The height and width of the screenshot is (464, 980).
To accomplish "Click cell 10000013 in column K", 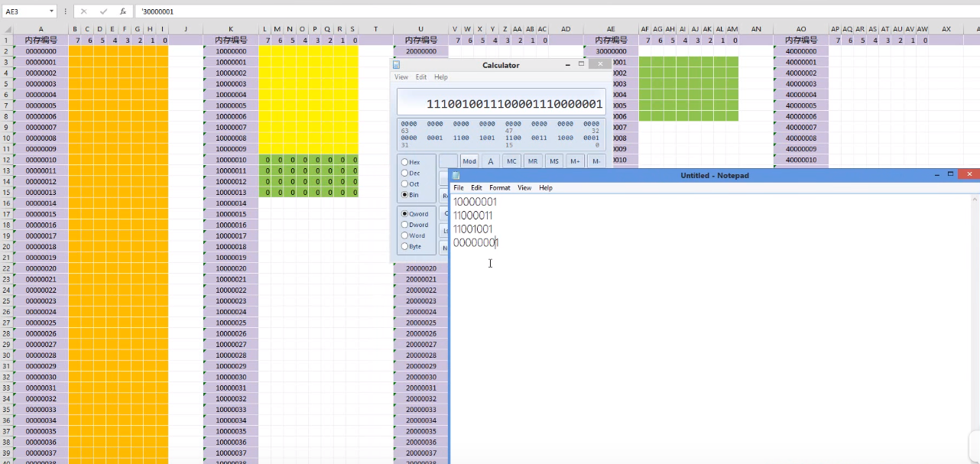I will [231, 193].
